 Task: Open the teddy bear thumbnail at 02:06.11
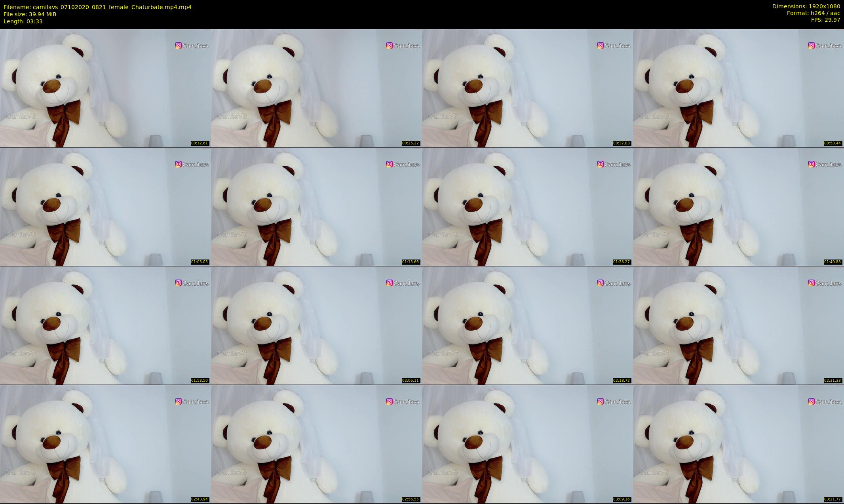point(316,325)
